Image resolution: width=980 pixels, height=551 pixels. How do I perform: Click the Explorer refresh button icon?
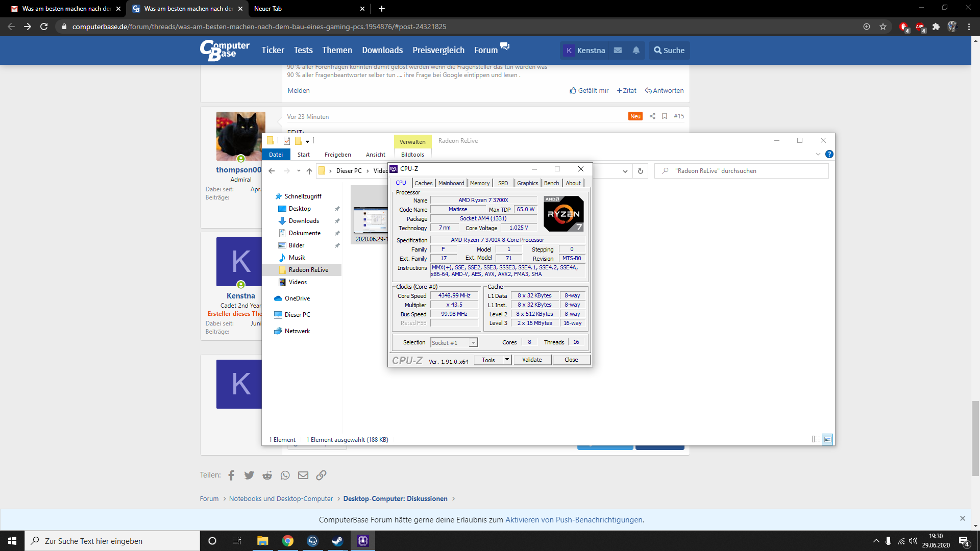point(640,171)
